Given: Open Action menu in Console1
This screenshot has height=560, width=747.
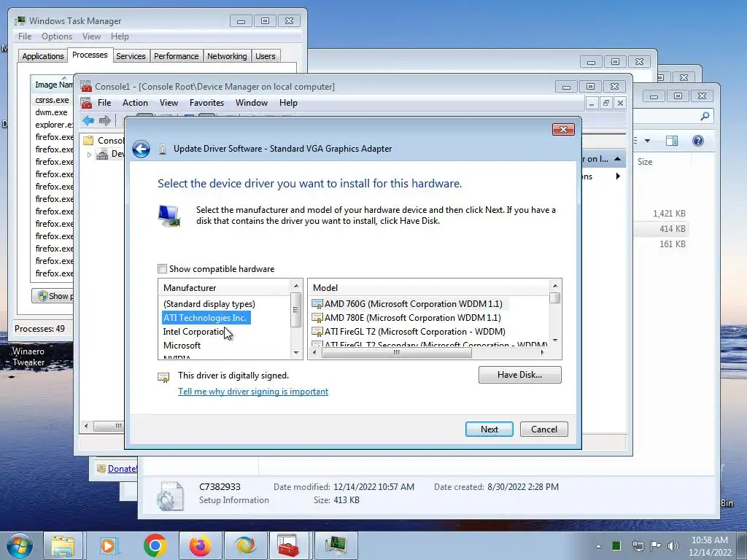Looking at the screenshot, I should pyautogui.click(x=135, y=103).
